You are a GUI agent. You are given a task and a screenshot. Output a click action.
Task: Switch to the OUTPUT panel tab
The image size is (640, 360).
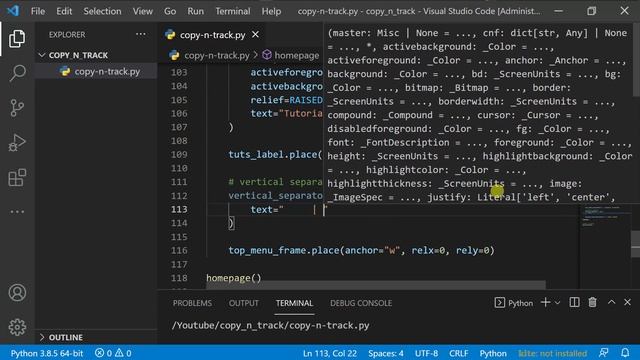coord(243,303)
